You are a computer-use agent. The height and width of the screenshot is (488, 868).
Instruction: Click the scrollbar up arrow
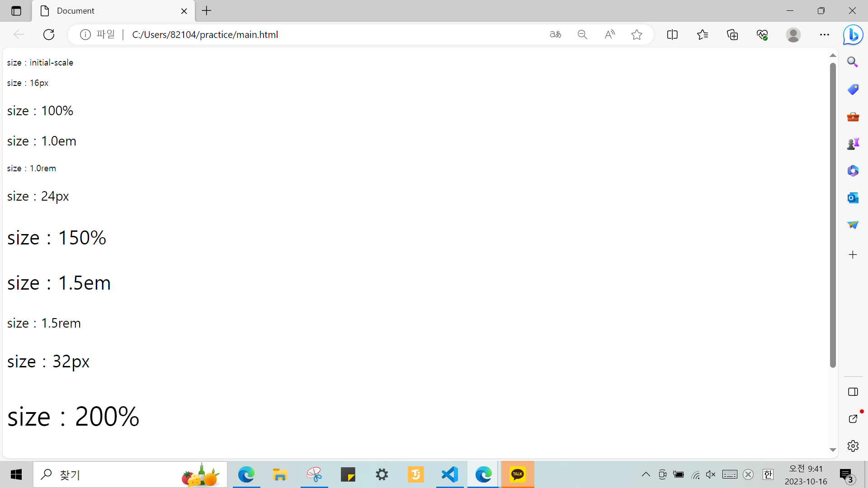833,55
